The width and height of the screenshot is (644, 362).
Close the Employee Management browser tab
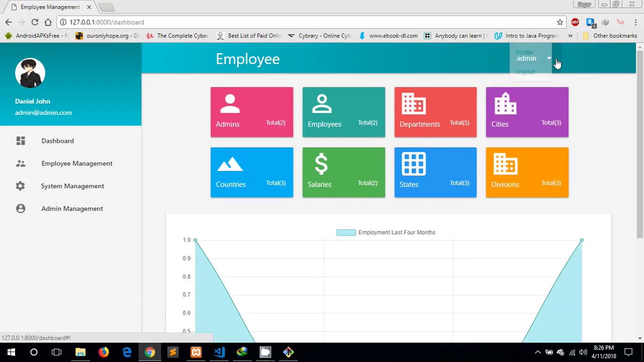(x=89, y=7)
